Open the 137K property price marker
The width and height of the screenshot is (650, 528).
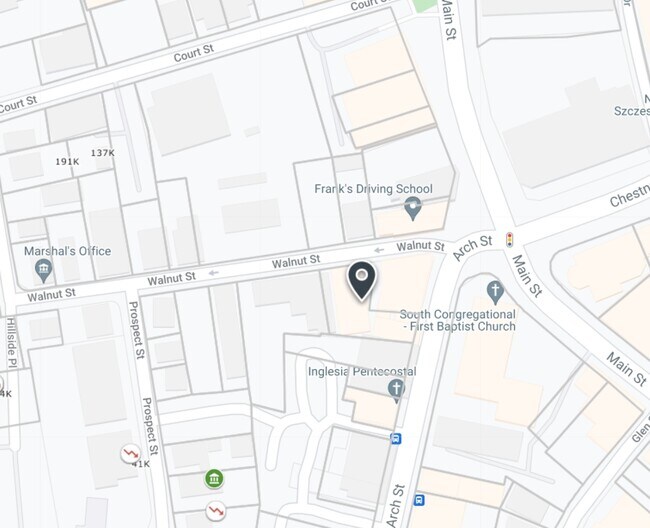click(x=103, y=153)
